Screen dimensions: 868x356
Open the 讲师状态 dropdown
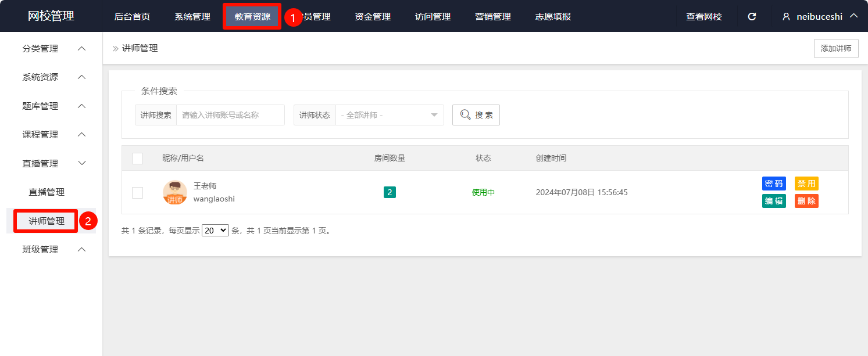[x=390, y=115]
